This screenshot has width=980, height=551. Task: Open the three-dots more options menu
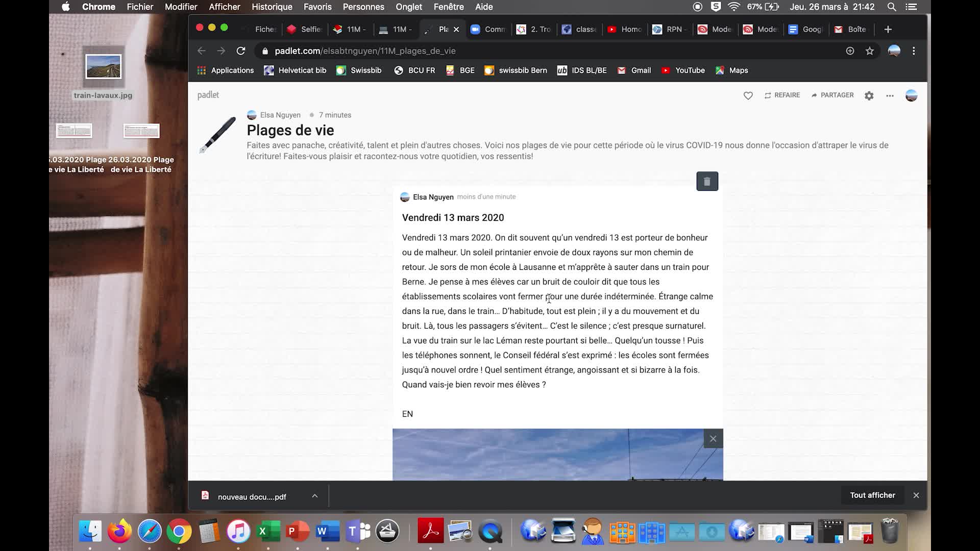pyautogui.click(x=890, y=95)
